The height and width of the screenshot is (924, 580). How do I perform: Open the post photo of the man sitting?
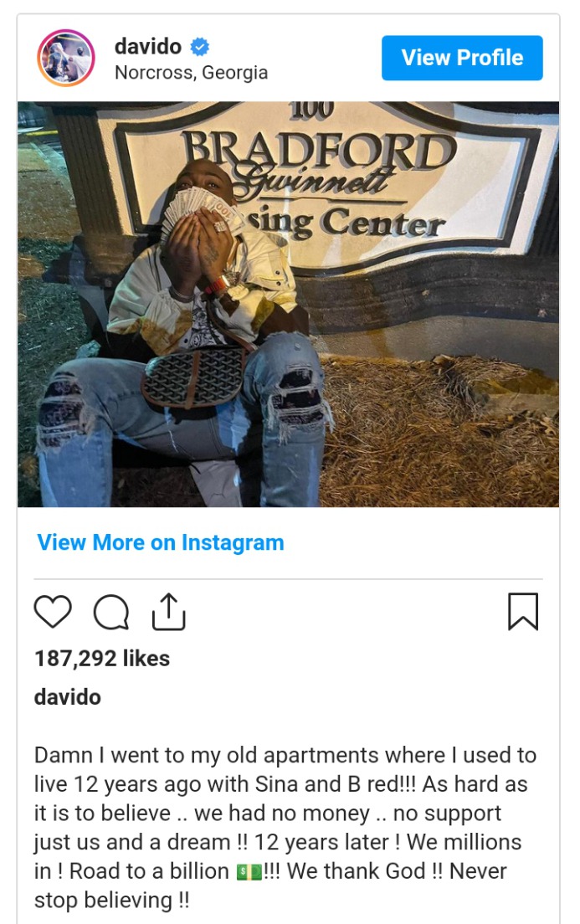click(x=288, y=304)
